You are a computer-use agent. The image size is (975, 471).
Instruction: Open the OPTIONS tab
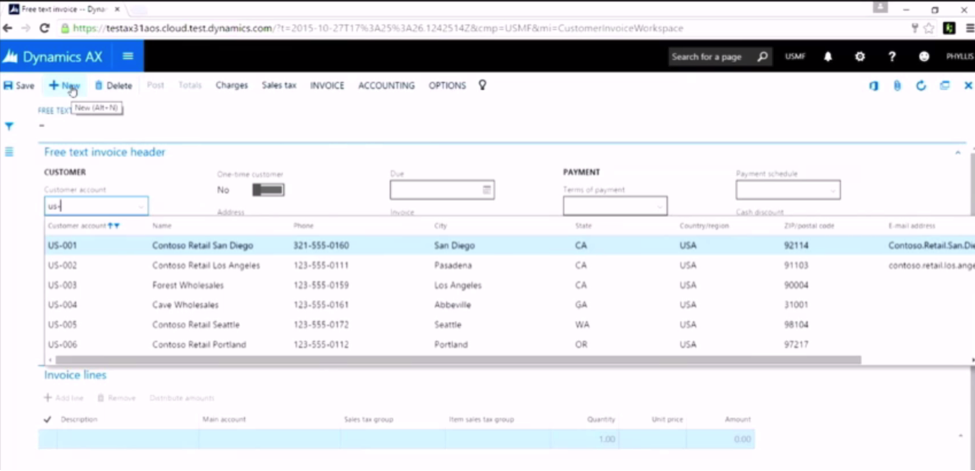[x=447, y=86]
